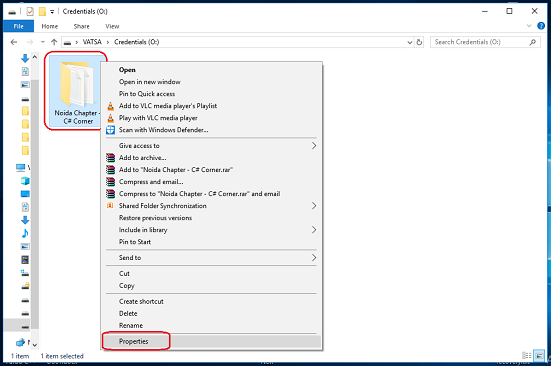Open the Recent locations dropdown arrow

[x=43, y=42]
